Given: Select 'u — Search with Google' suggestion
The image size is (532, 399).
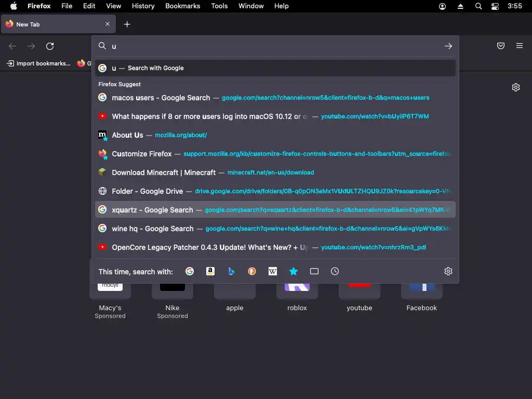Looking at the screenshot, I should (x=275, y=68).
